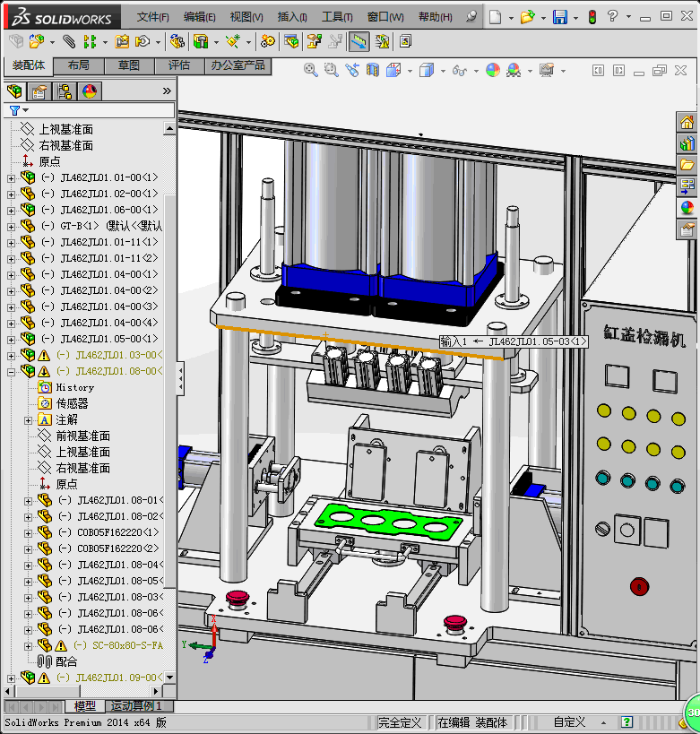
Task: Click Show Hidden Components icon
Action: (177, 41)
